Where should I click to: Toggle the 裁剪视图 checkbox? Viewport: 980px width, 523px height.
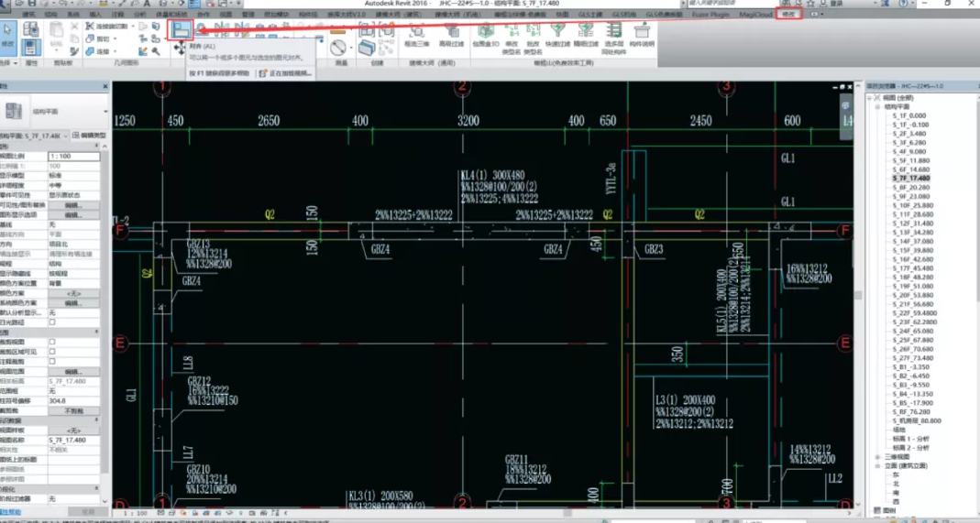pos(52,342)
